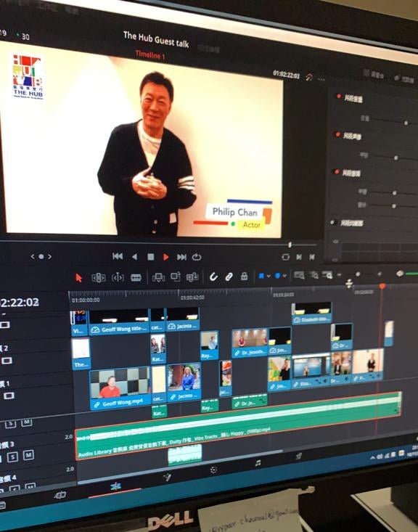
Task: Toggle Clip Pitch red dot in inspector
Action: click(x=337, y=172)
